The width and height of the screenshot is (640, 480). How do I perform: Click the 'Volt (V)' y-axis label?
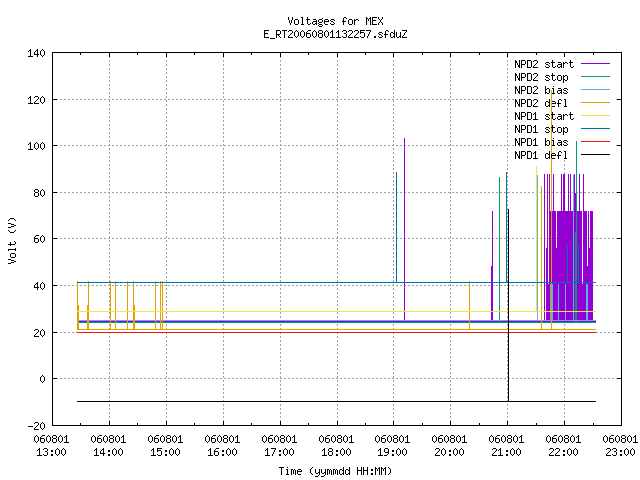click(x=12, y=240)
